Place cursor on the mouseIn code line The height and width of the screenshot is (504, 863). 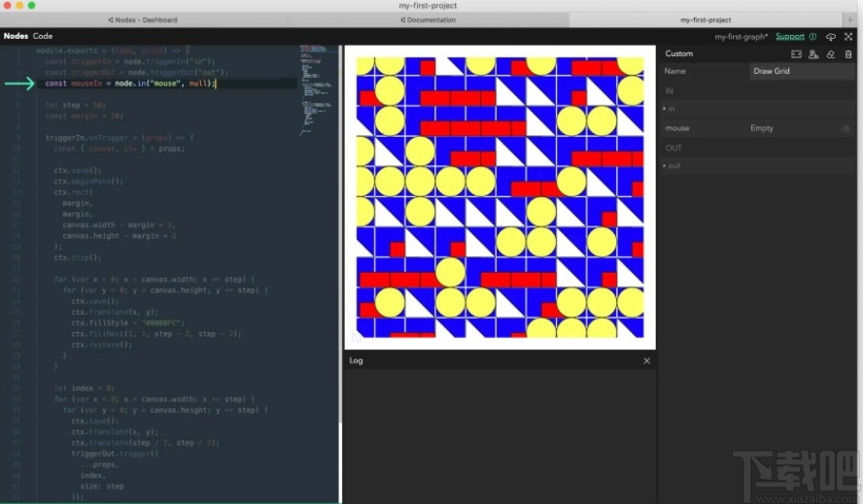pos(130,84)
